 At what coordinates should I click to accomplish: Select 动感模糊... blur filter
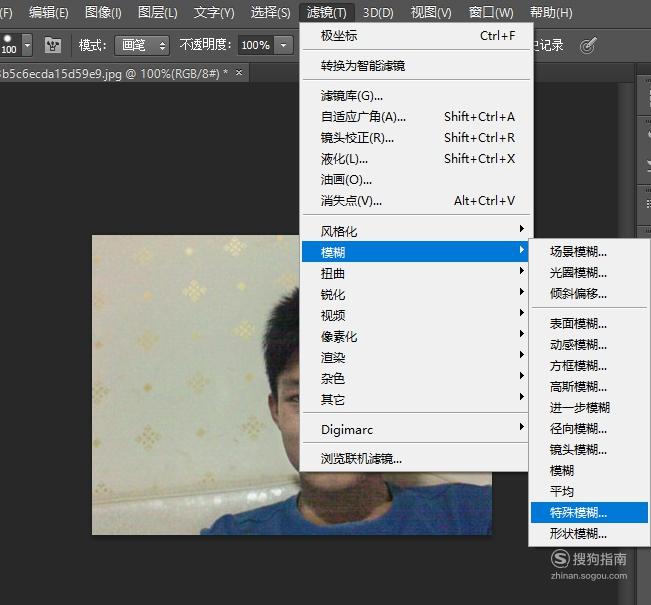(590, 345)
